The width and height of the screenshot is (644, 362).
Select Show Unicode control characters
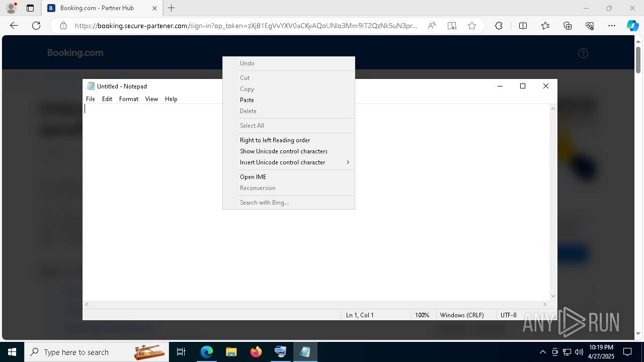[x=289, y=151]
